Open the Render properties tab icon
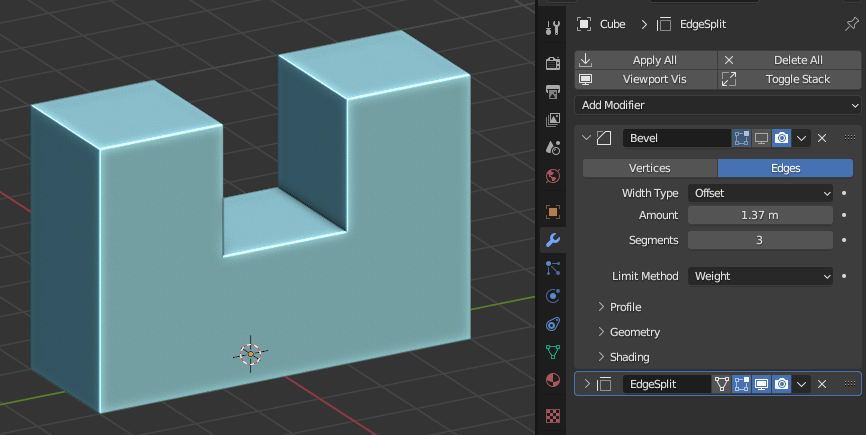 pos(552,63)
